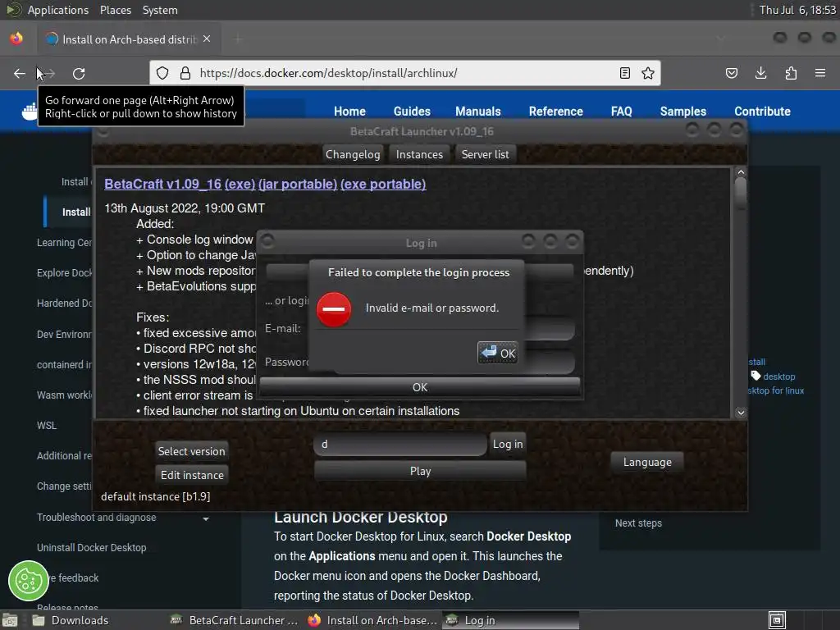This screenshot has width=840, height=630.
Task: Click the Edit instance button
Action: pos(192,475)
